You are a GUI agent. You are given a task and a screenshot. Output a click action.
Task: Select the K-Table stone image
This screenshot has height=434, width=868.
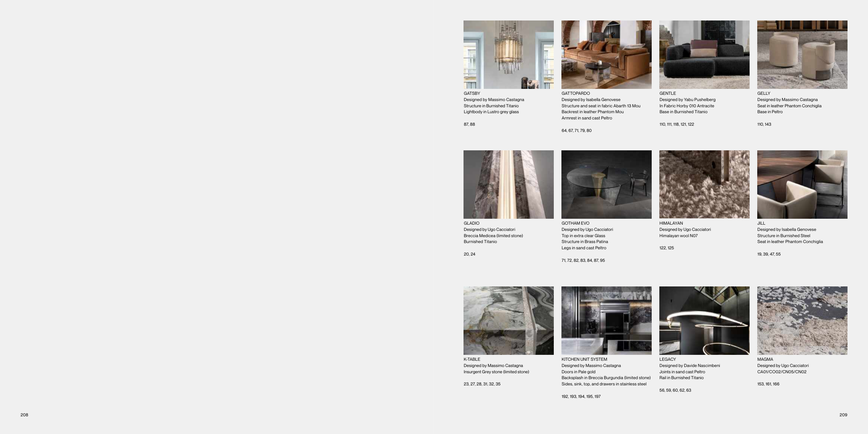pyautogui.click(x=508, y=320)
